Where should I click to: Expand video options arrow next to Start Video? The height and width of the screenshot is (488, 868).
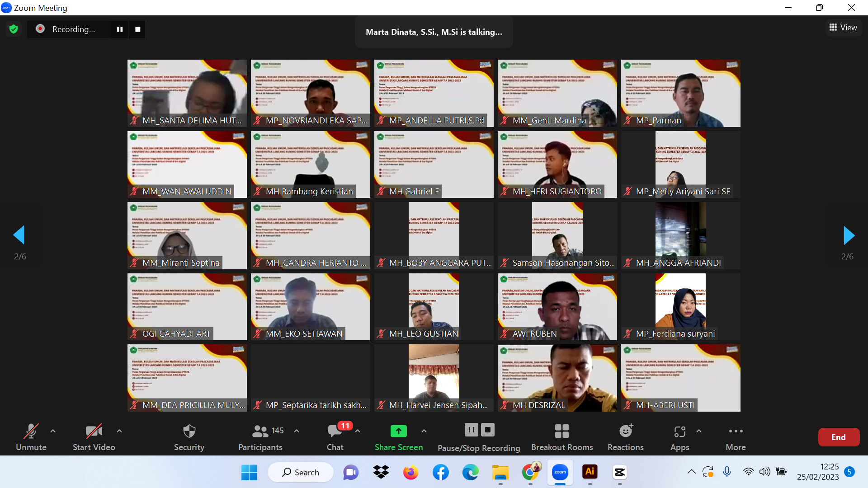coord(119,431)
